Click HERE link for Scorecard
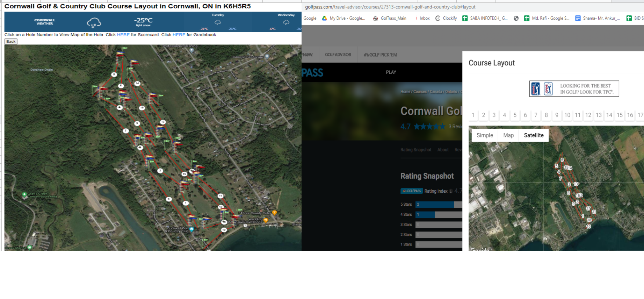Viewport: 644px width, 299px height. 123,35
